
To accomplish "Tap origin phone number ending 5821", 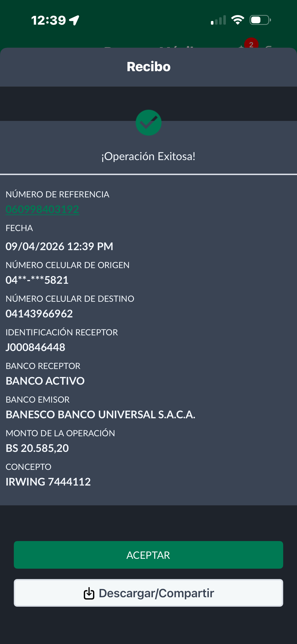I will point(37,280).
